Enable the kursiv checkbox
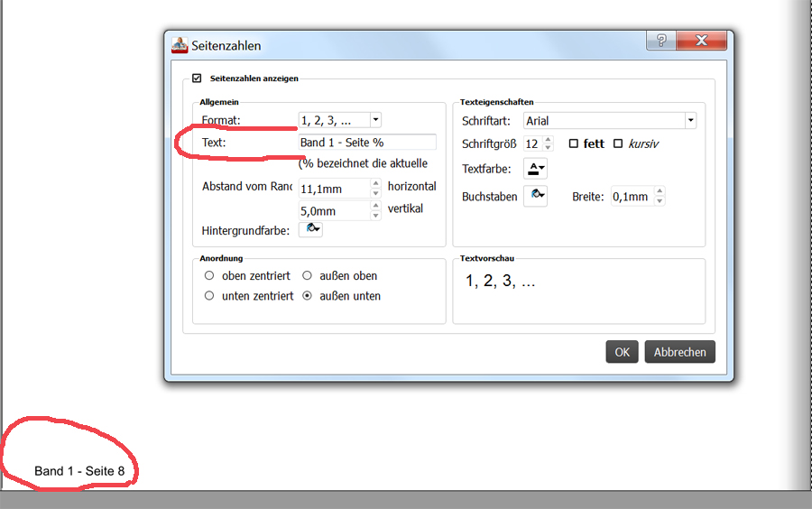Viewport: 812px width, 509px height. pyautogui.click(x=618, y=143)
